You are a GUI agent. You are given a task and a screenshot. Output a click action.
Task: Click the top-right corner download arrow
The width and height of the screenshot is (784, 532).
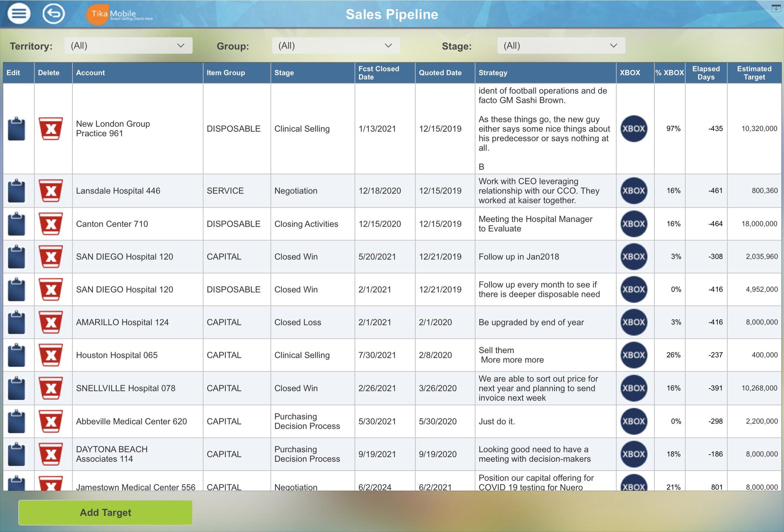point(776,8)
